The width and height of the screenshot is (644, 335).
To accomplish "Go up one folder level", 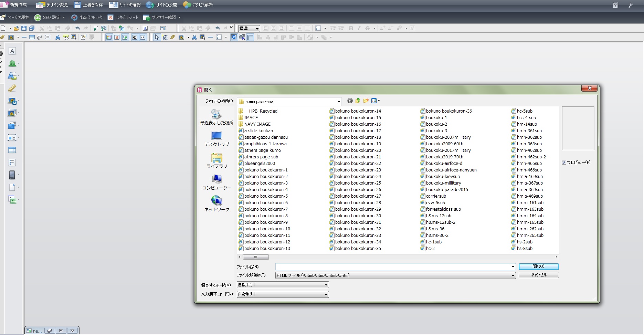I will click(358, 101).
